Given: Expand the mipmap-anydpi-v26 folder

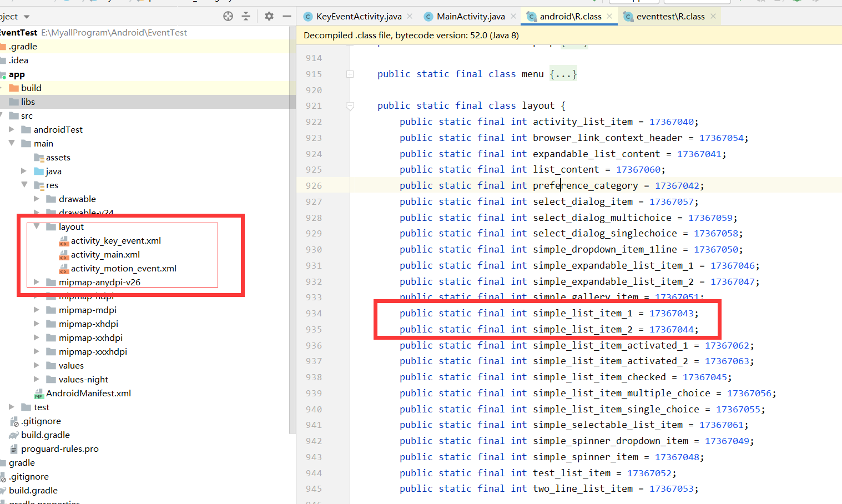Looking at the screenshot, I should tap(37, 282).
